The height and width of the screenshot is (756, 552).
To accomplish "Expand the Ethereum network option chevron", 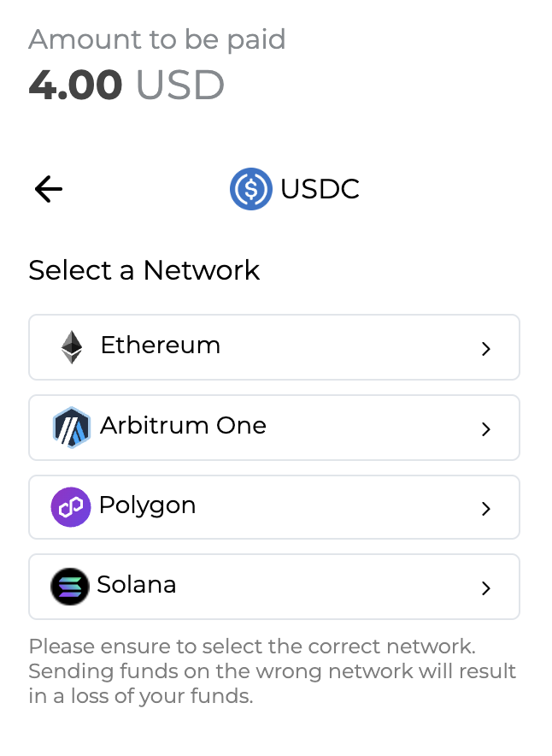I will [x=486, y=349].
